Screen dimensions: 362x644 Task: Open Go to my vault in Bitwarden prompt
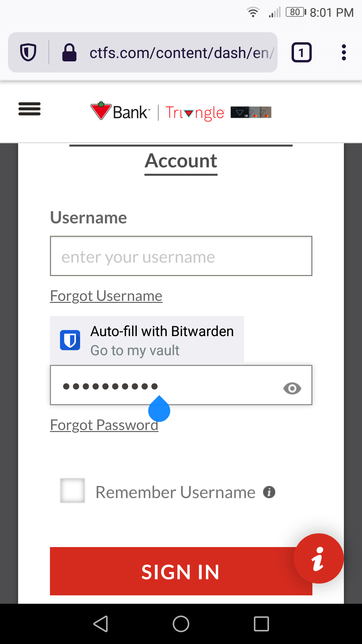135,350
